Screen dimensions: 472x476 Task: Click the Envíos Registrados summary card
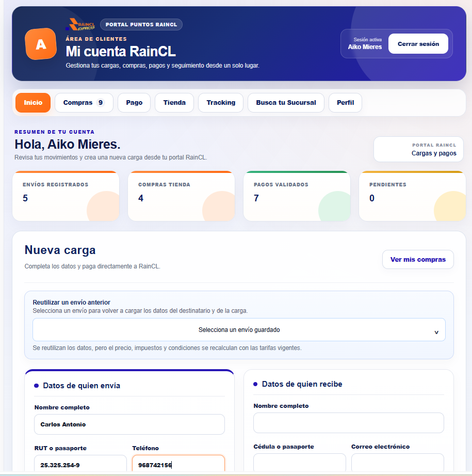click(66, 196)
